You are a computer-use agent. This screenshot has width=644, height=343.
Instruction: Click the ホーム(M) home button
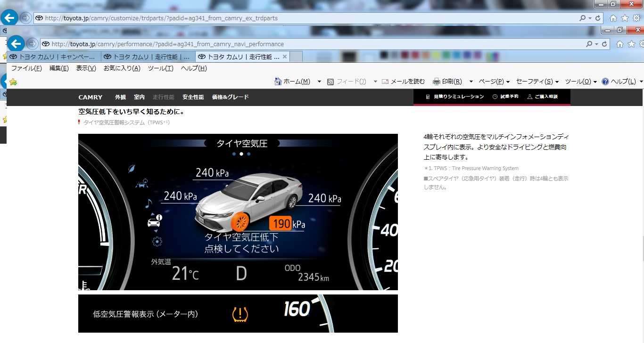tap(292, 82)
